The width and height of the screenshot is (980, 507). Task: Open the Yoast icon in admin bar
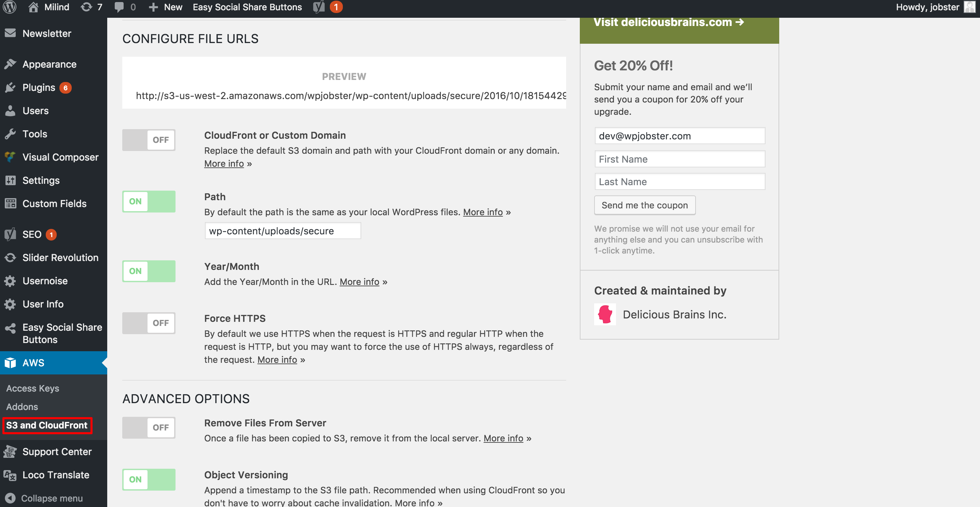tap(319, 7)
